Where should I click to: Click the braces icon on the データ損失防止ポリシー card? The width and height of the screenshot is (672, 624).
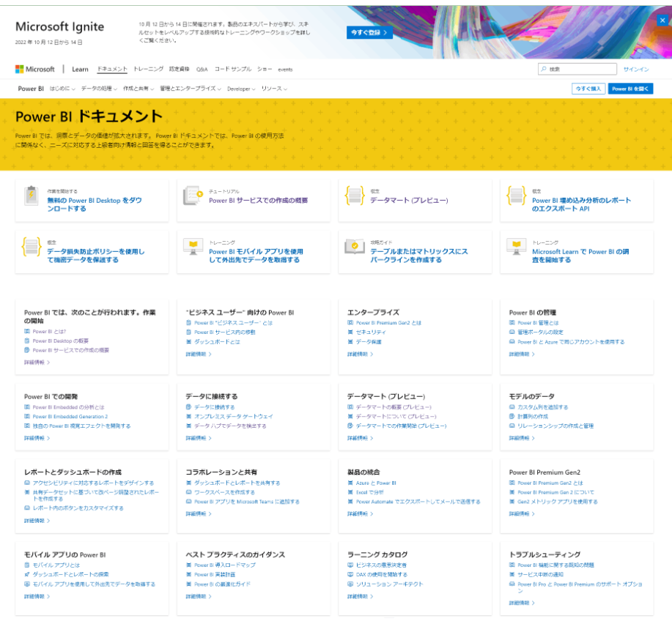32,247
